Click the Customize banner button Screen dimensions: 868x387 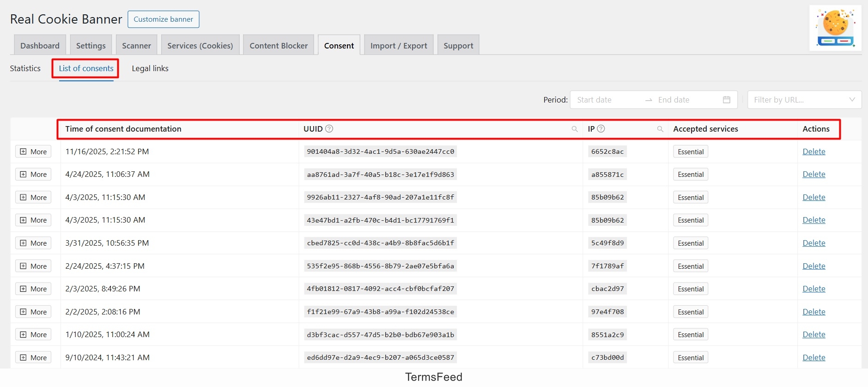tap(164, 19)
